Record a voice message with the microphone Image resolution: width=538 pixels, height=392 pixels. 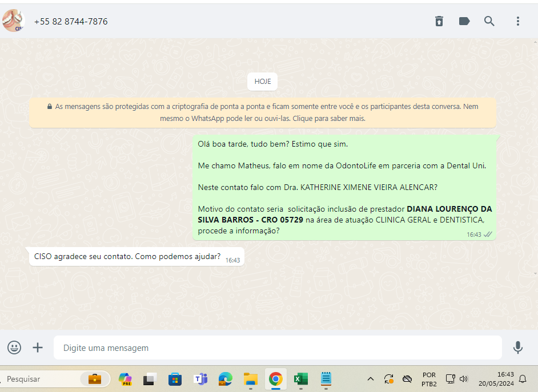pyautogui.click(x=518, y=347)
